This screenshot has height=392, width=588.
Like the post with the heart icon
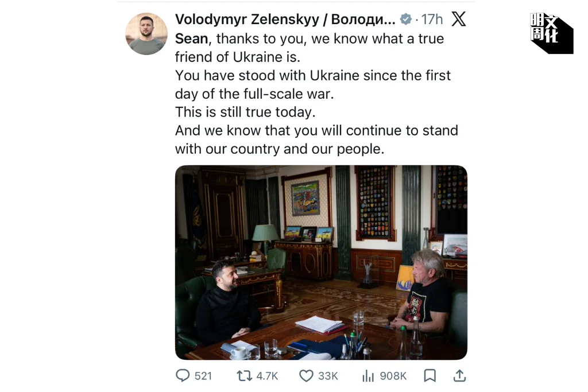(x=306, y=375)
